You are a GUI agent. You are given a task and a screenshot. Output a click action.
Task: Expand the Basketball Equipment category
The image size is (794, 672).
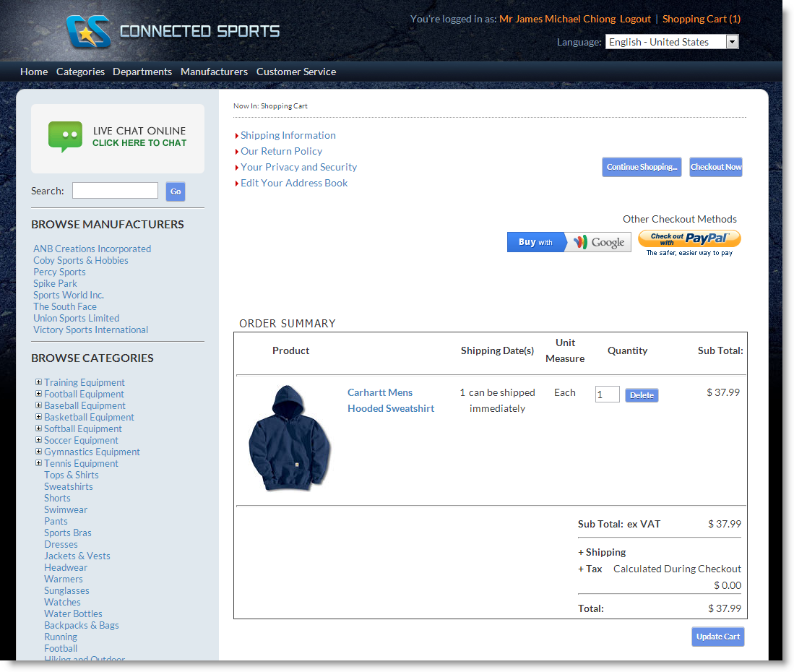coord(38,417)
